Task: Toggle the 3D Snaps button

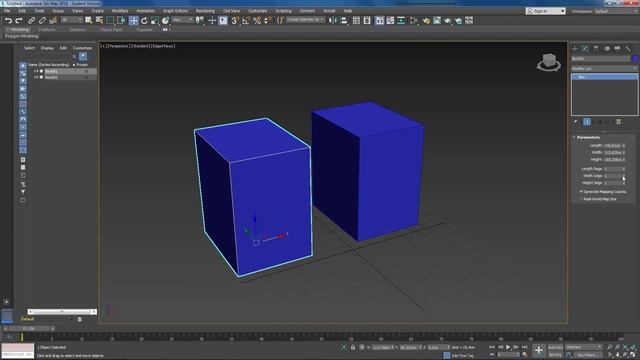Action: tap(235, 20)
